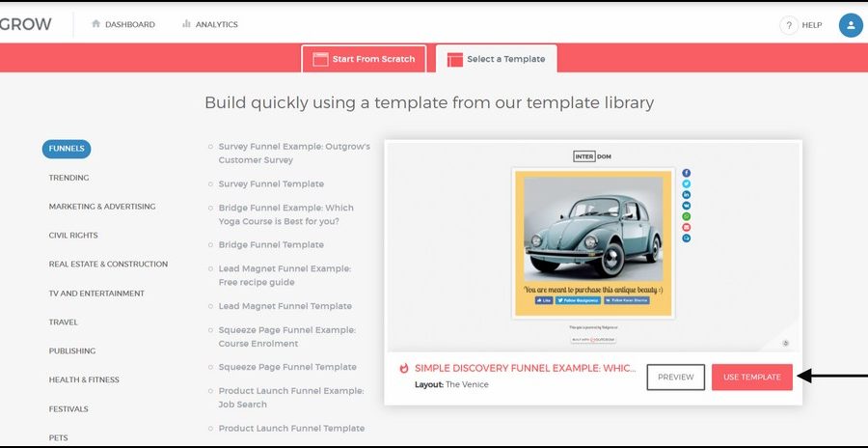Choose the Real Estate & Construction category
Viewport: 868px width, 448px height.
pos(108,265)
